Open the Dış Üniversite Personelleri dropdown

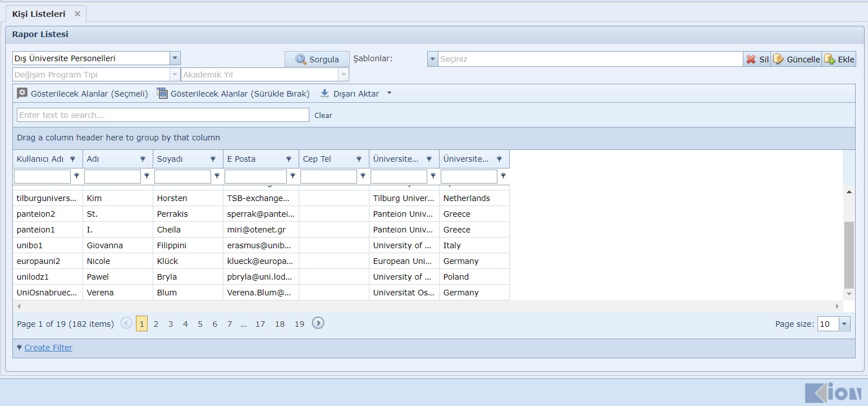point(175,58)
